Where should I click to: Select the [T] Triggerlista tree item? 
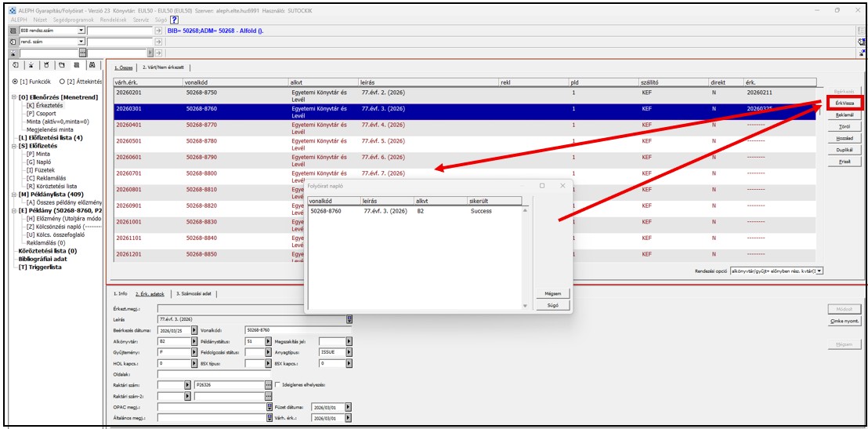click(x=40, y=267)
